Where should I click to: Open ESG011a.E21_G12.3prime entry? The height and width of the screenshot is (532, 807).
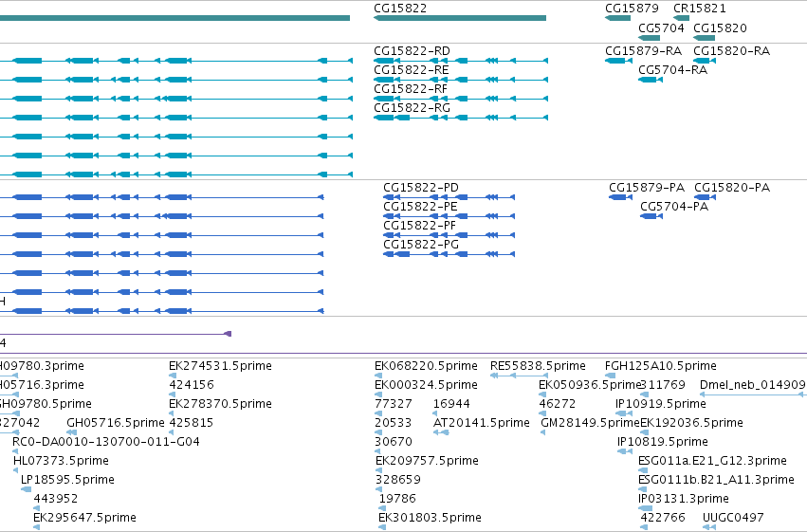713,461
